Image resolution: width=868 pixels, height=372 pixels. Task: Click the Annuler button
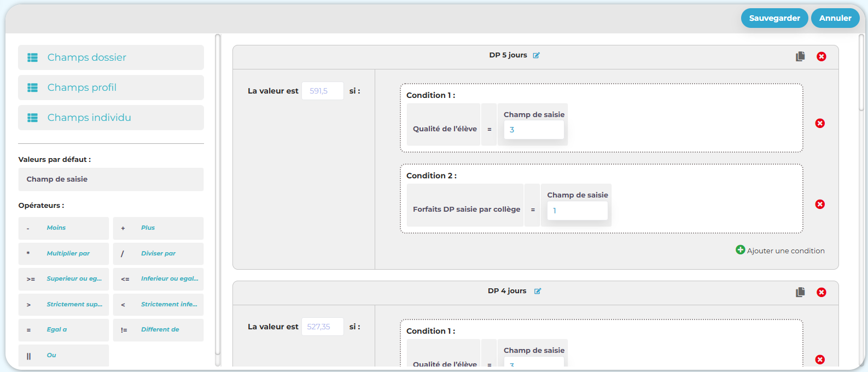point(835,18)
